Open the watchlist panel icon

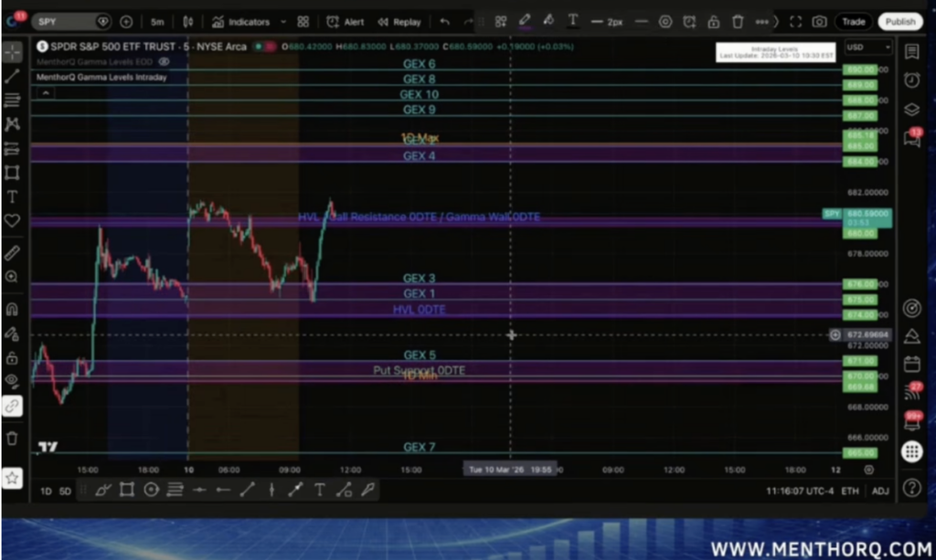pos(911,52)
